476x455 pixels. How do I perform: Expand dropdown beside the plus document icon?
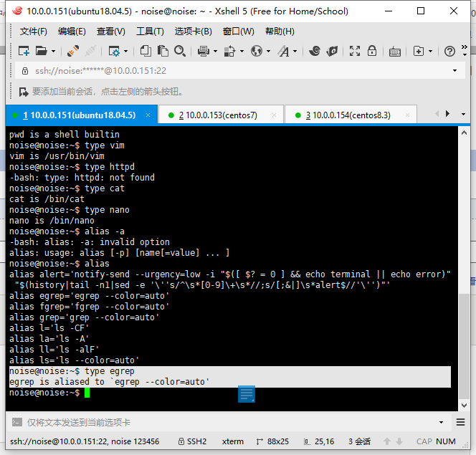pos(430,52)
